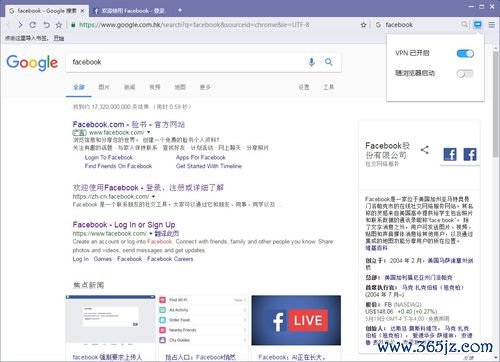
Task: Switch to the 图片 images tab
Action: pyautogui.click(x=104, y=87)
